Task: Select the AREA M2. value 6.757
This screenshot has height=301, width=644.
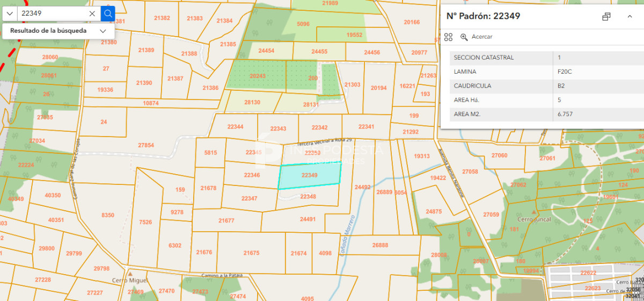Action: [x=565, y=114]
